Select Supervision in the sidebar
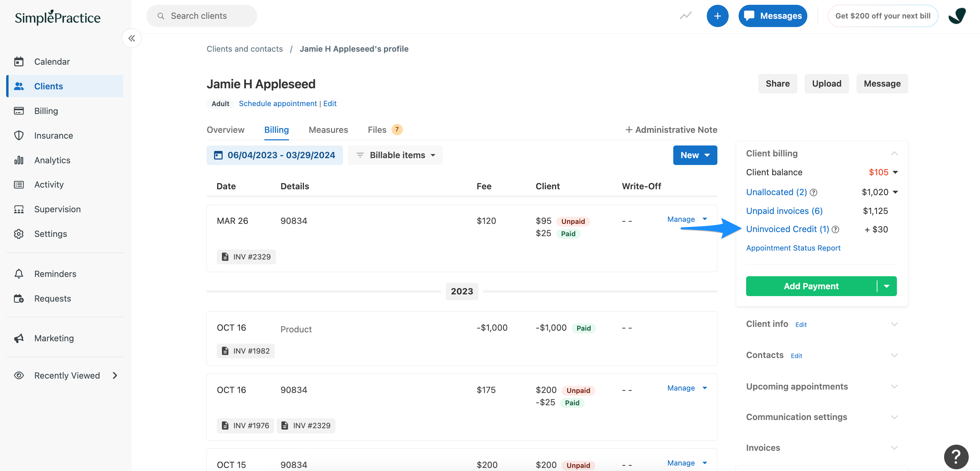This screenshot has height=471, width=980. [57, 209]
